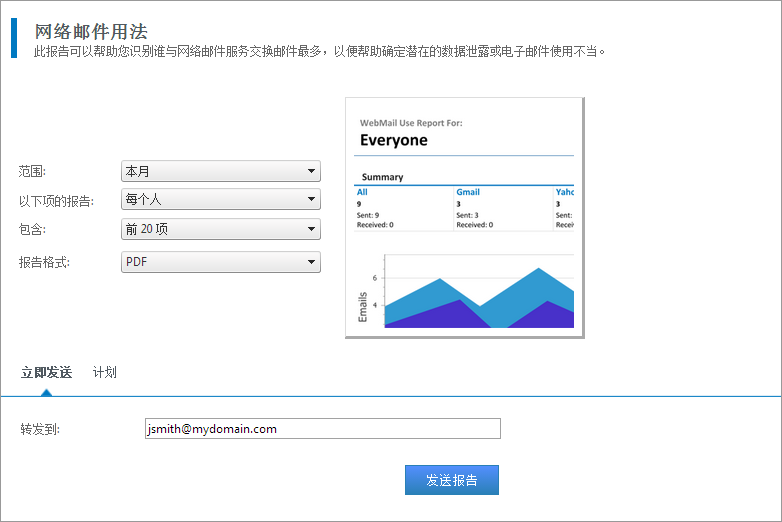Click the Yahoo column in preview summary
The image size is (782, 522).
pos(564,192)
